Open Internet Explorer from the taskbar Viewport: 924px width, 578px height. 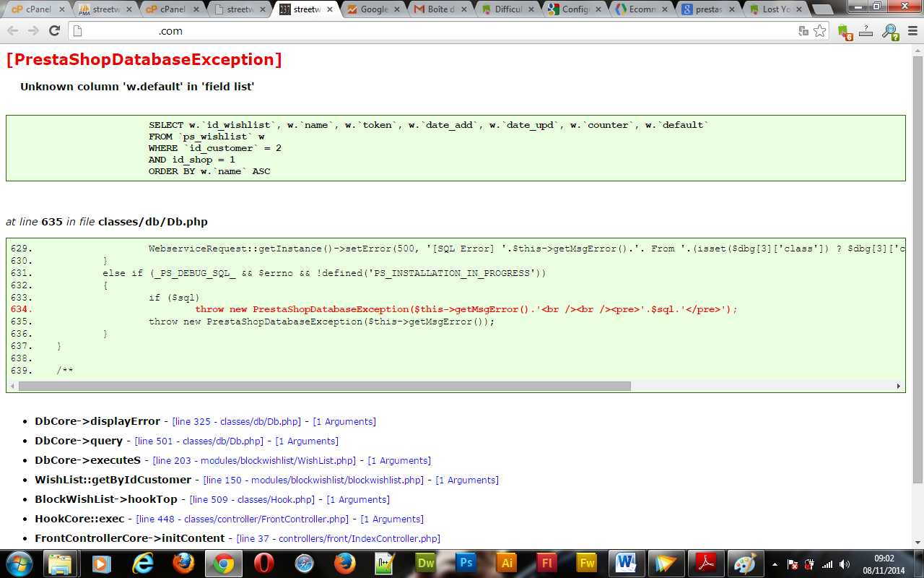coord(143,563)
